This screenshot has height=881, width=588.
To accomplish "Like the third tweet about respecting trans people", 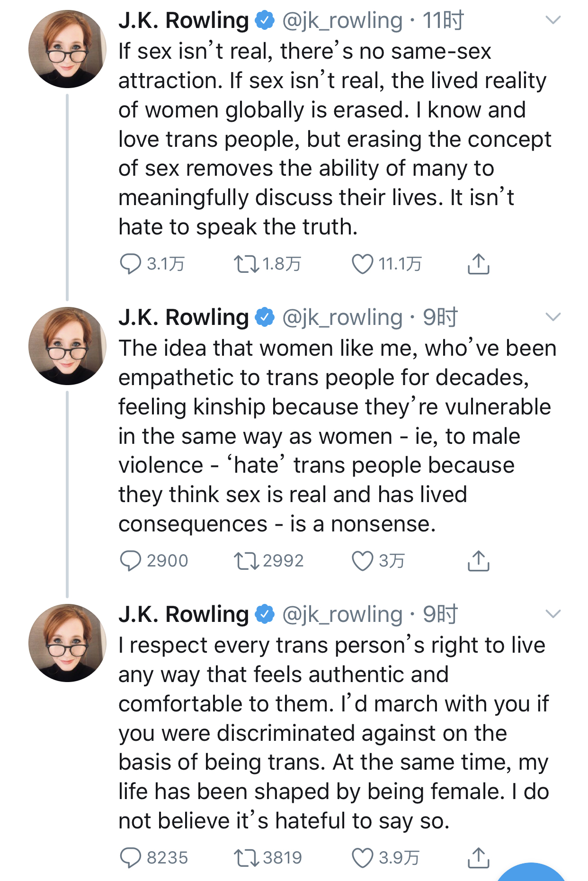I will (x=364, y=857).
